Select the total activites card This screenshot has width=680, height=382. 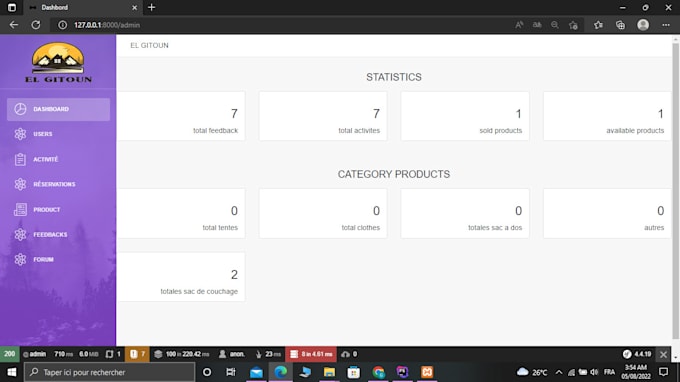click(323, 116)
